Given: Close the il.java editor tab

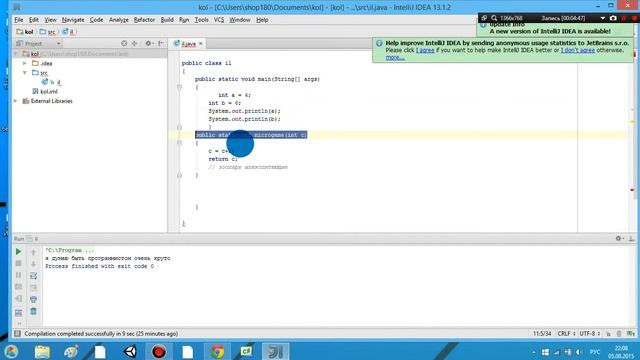Looking at the screenshot, I should pos(201,44).
